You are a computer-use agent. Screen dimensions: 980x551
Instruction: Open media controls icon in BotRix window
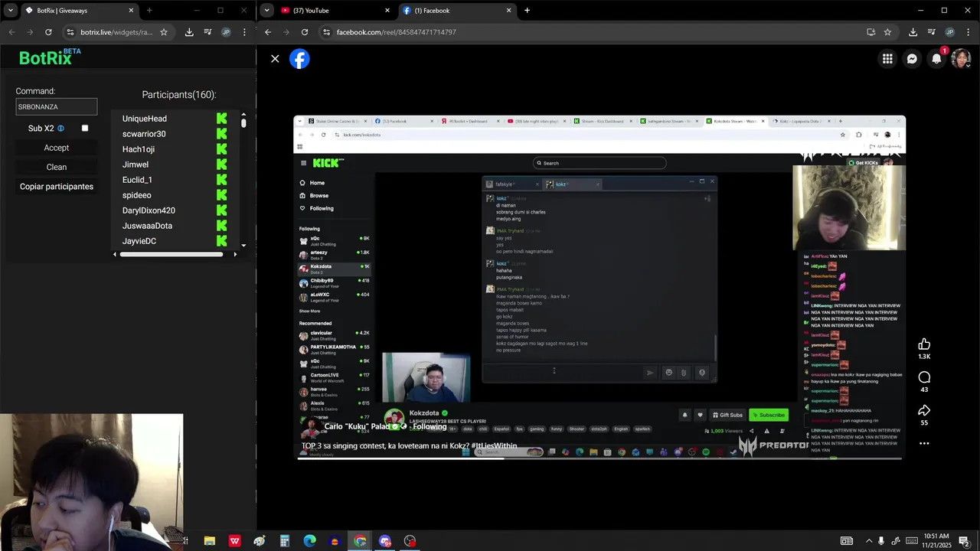click(207, 32)
